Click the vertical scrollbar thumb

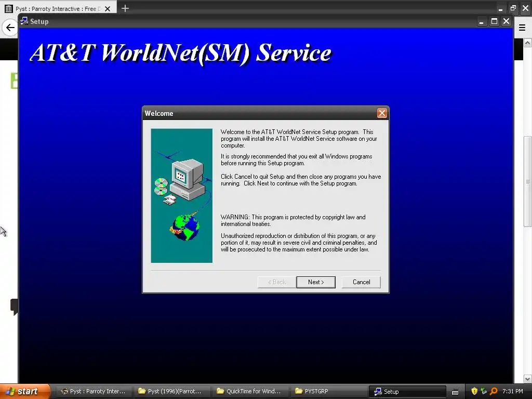(x=528, y=181)
